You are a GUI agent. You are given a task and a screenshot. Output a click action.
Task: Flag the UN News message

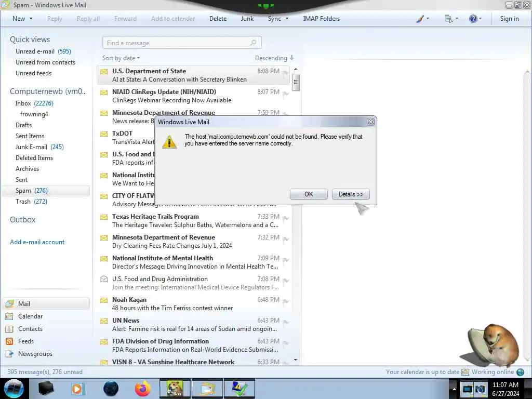pos(285,322)
